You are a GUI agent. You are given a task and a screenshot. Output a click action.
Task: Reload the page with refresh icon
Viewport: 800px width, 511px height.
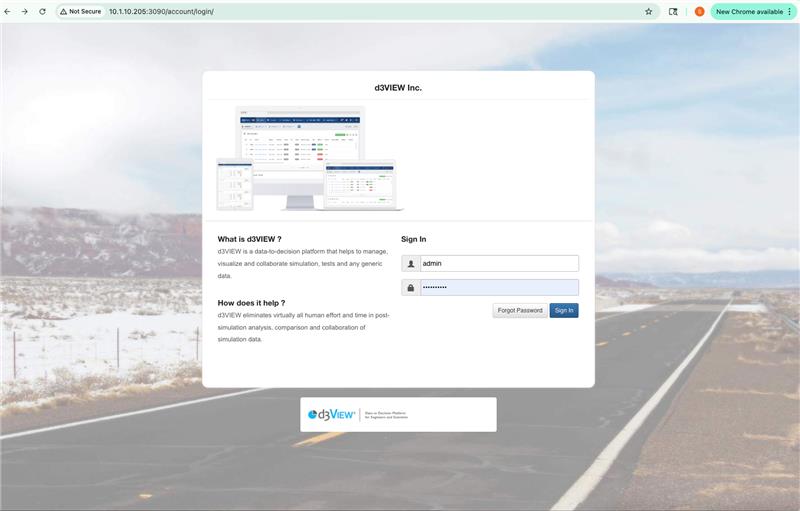tap(42, 11)
